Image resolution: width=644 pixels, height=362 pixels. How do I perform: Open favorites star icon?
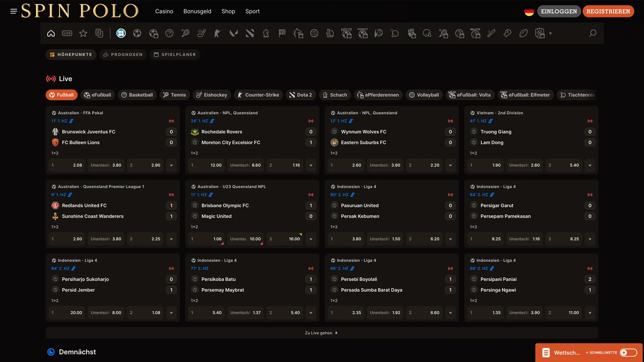tap(83, 33)
